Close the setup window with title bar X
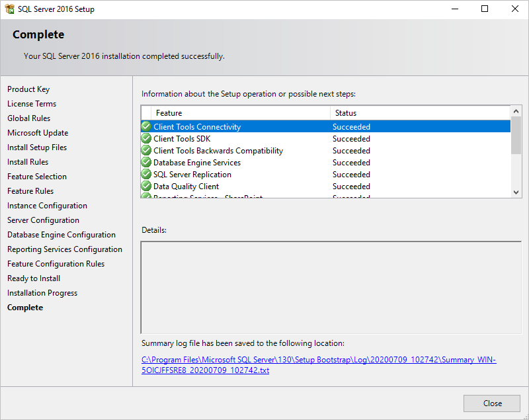The height and width of the screenshot is (420, 529). [515, 9]
